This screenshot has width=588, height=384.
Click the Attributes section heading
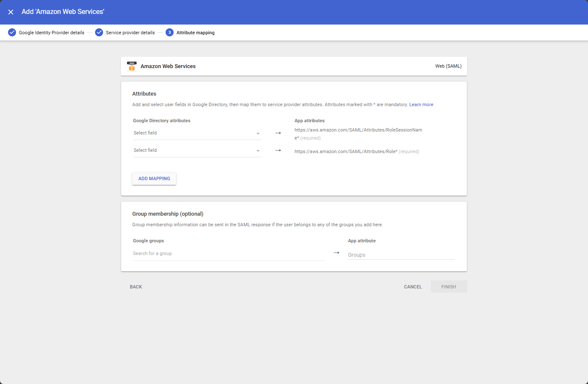point(144,94)
